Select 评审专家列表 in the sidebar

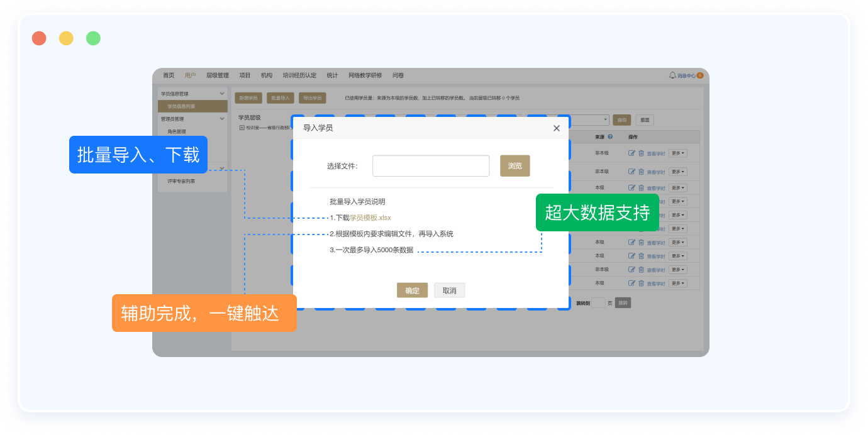181,181
